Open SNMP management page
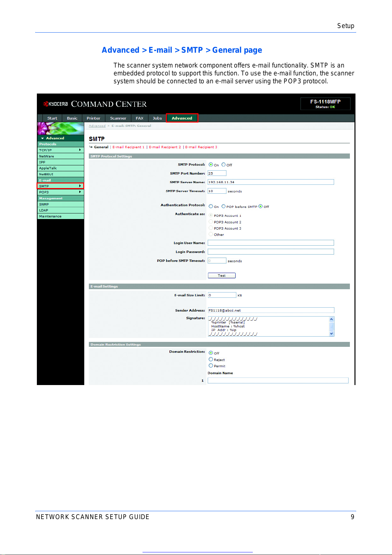This screenshot has width=392, height=555. pyautogui.click(x=61, y=204)
